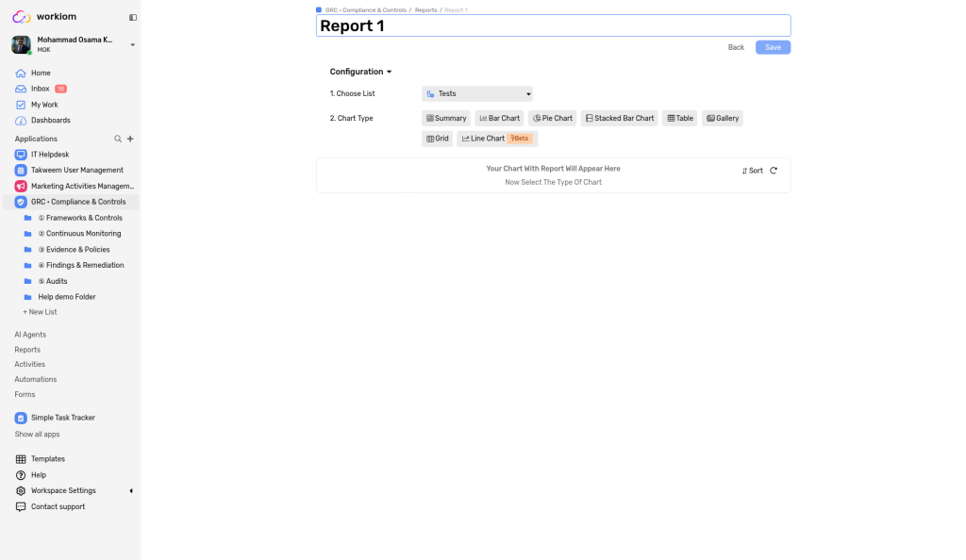Open Audits folder
Viewport: 966px width, 560px height.
53,281
